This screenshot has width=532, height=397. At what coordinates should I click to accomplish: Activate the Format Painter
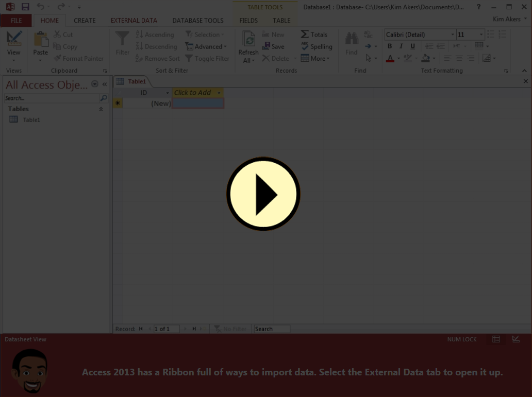78,58
